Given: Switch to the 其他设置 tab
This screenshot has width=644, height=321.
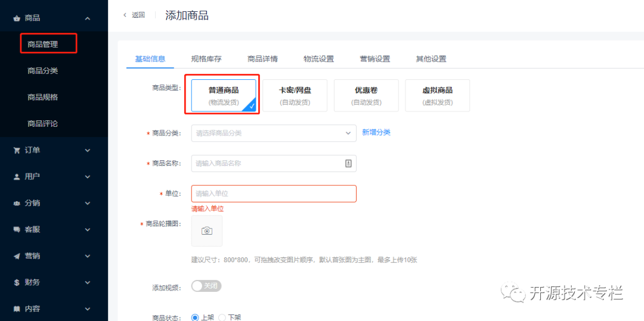Looking at the screenshot, I should click(x=431, y=58).
